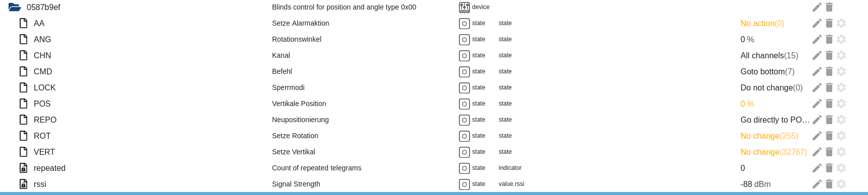Click the Go directly to PO… value
868x195 pixels.
(775, 120)
